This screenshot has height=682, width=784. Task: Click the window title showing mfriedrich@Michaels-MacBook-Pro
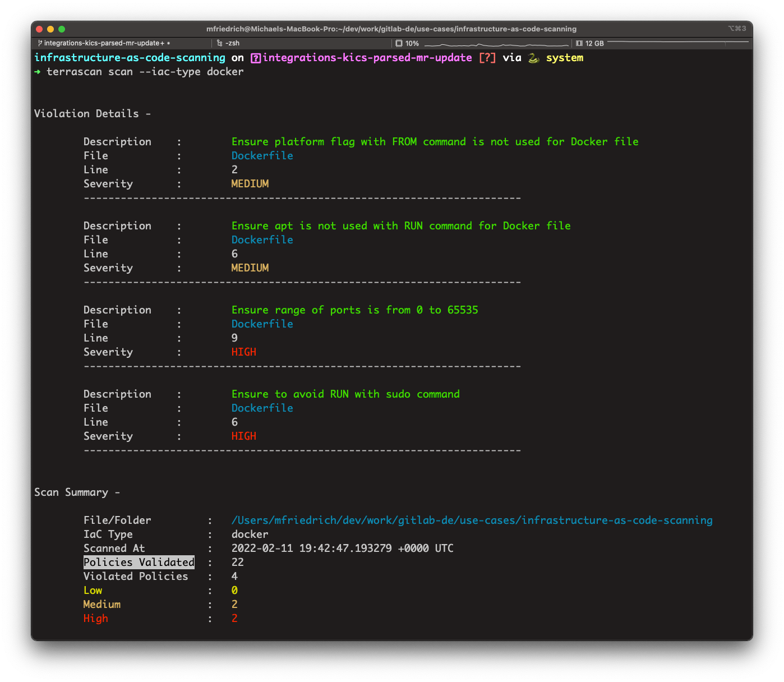tap(393, 29)
